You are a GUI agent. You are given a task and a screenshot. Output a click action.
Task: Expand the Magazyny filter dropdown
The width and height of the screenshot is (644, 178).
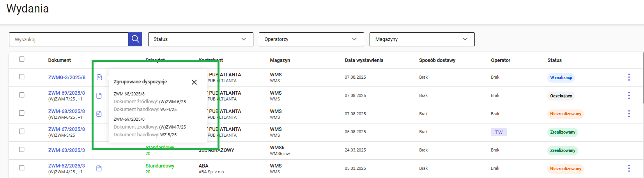(422, 39)
